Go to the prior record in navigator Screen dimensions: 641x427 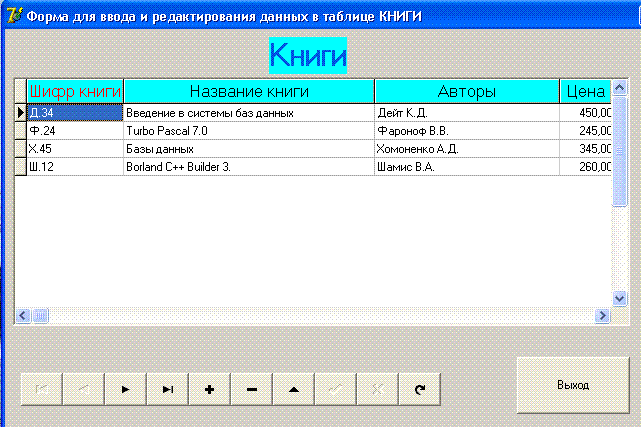click(x=84, y=389)
